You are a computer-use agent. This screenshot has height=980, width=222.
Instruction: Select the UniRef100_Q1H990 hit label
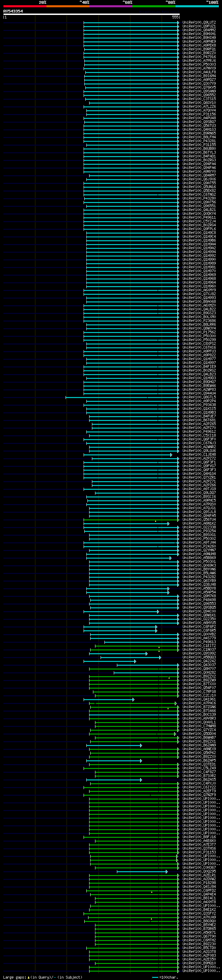(199, 259)
